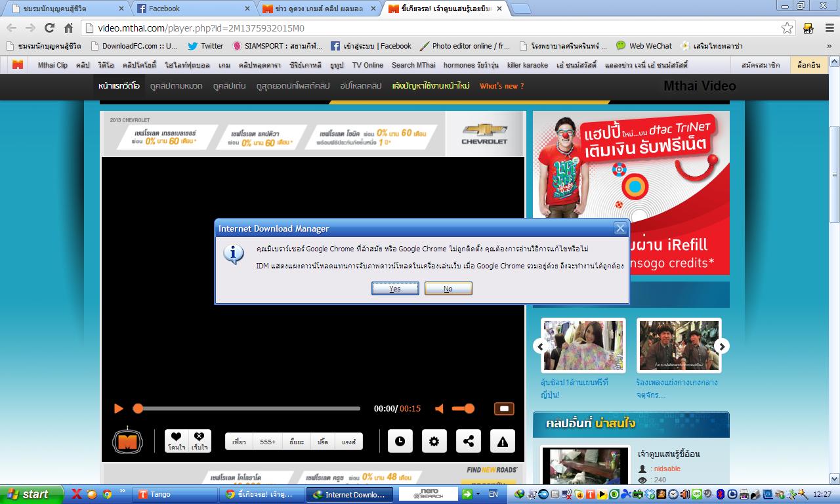Screen dimensions: 840x504
Task: Click the share icon below the player
Action: pos(469,442)
